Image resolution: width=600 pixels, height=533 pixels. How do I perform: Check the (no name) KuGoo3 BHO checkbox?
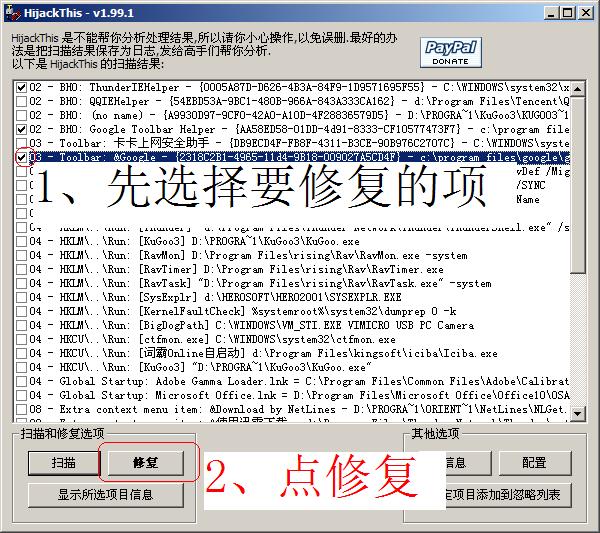[x=21, y=115]
